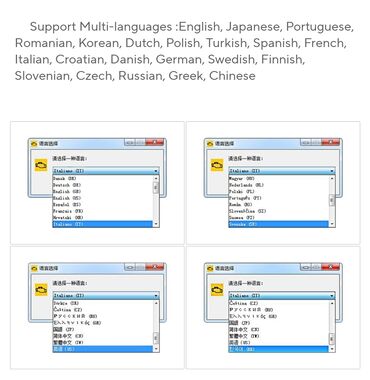This screenshot has height=380, width=370.
Task: Close the bottom-right language dialog
Action: pos(331,267)
